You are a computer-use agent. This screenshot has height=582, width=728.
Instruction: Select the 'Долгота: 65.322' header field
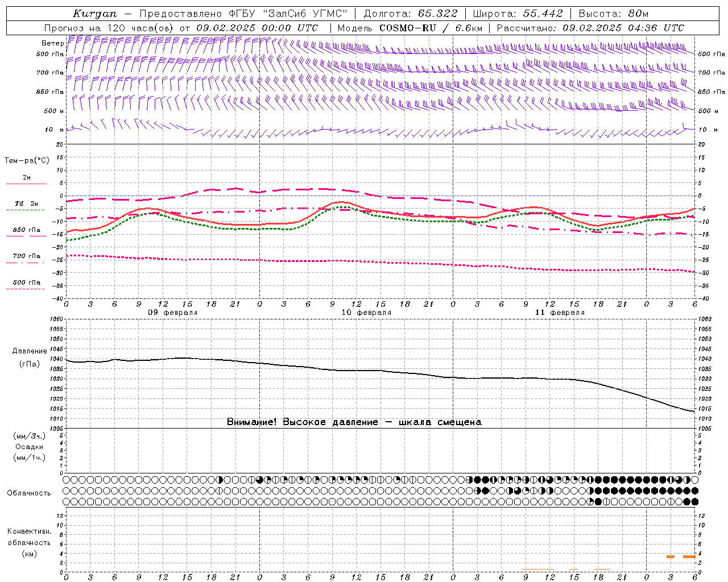pyautogui.click(x=410, y=14)
